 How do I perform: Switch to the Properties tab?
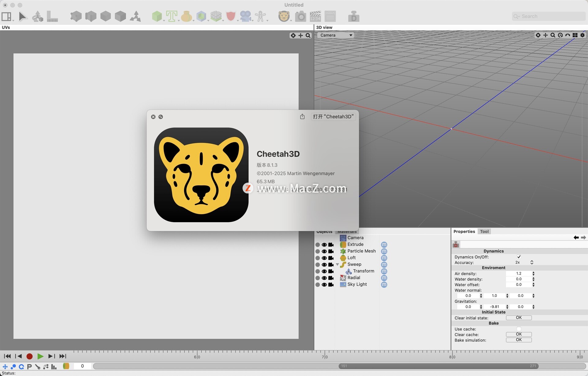(x=464, y=231)
